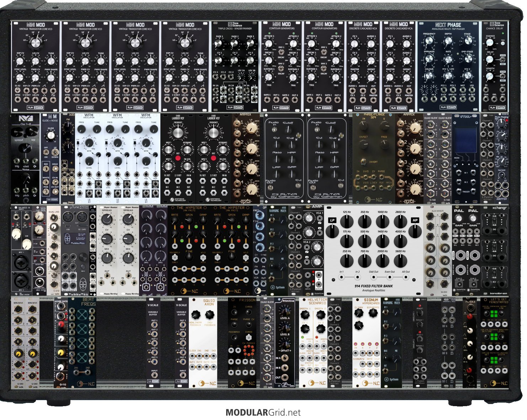The image size is (527, 420).
Task: Push the red DST button on left E490 Ladder VCF
Action: pyautogui.click(x=178, y=157)
